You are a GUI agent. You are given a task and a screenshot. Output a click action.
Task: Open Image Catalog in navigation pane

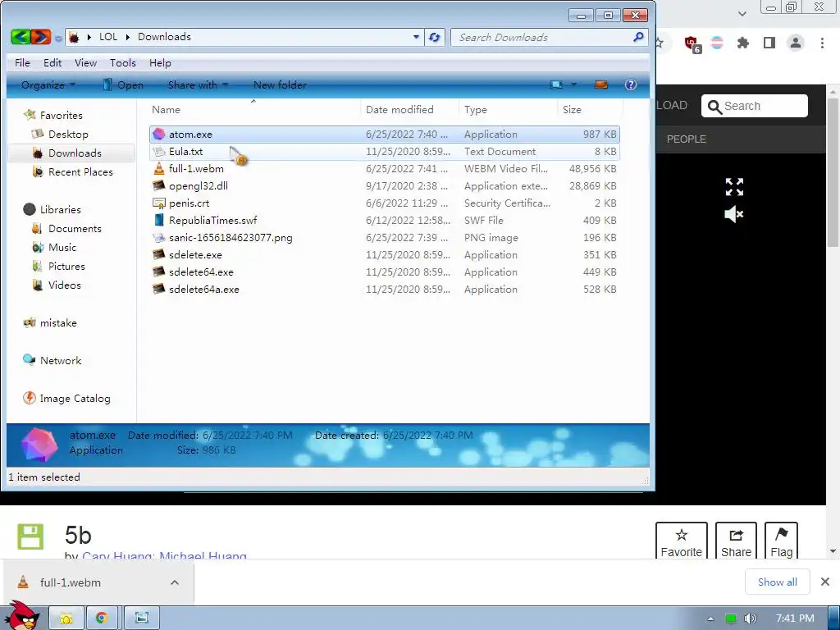coord(75,398)
